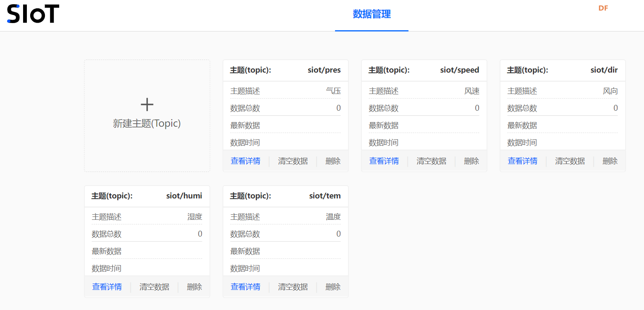Click 数据时间 label in siot/tem card
The width and height of the screenshot is (644, 310).
[245, 268]
